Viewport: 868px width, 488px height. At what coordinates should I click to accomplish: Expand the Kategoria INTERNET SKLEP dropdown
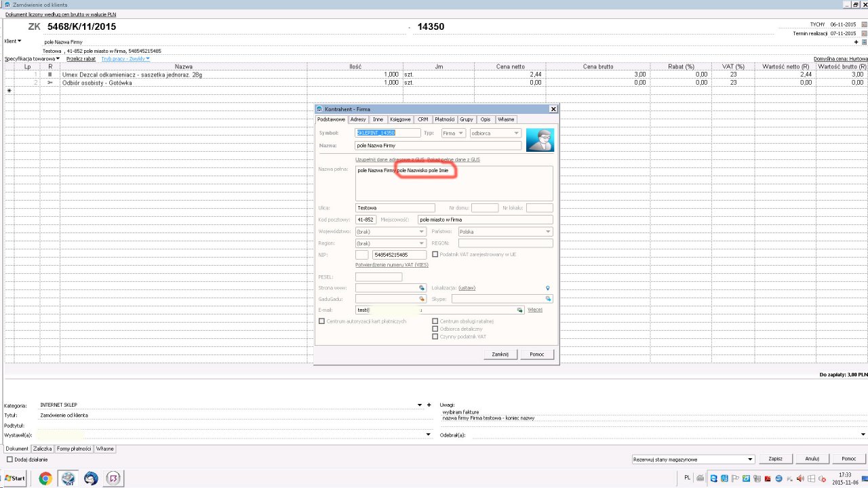420,405
